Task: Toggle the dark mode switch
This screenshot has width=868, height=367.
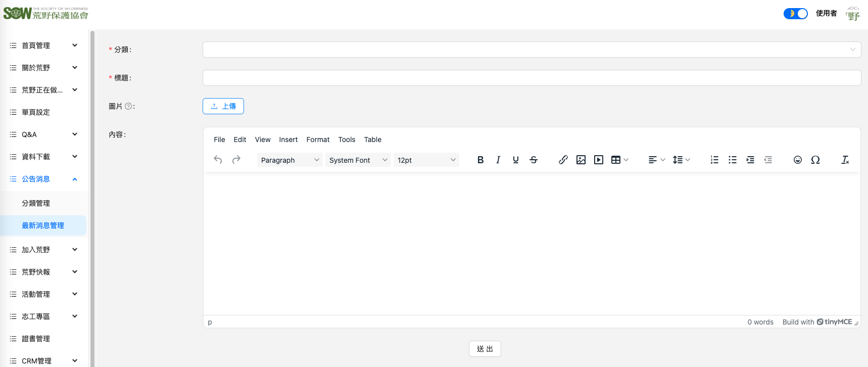Action: [796, 14]
